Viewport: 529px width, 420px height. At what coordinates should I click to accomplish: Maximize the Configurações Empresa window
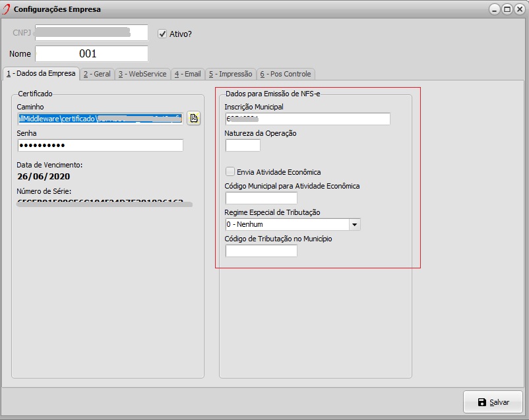point(507,9)
